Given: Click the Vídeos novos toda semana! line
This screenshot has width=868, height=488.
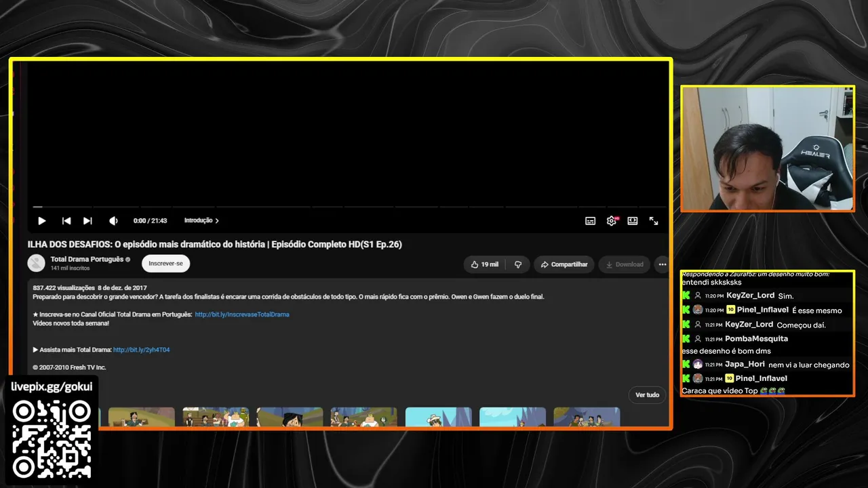Looking at the screenshot, I should (x=71, y=323).
